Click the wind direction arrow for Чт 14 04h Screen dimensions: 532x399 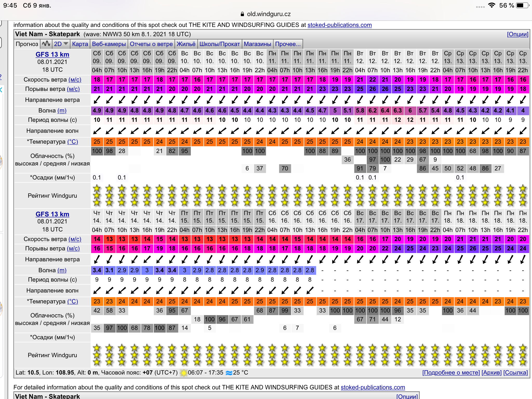click(x=97, y=259)
